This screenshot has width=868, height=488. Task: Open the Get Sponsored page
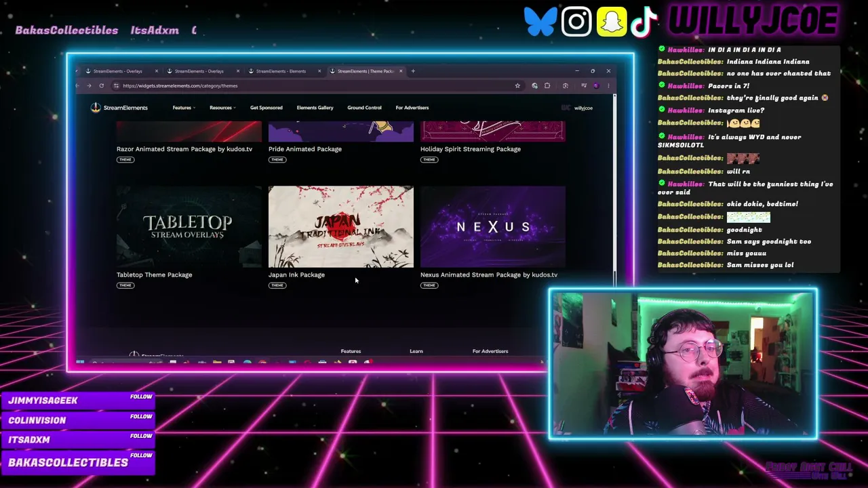tap(266, 107)
